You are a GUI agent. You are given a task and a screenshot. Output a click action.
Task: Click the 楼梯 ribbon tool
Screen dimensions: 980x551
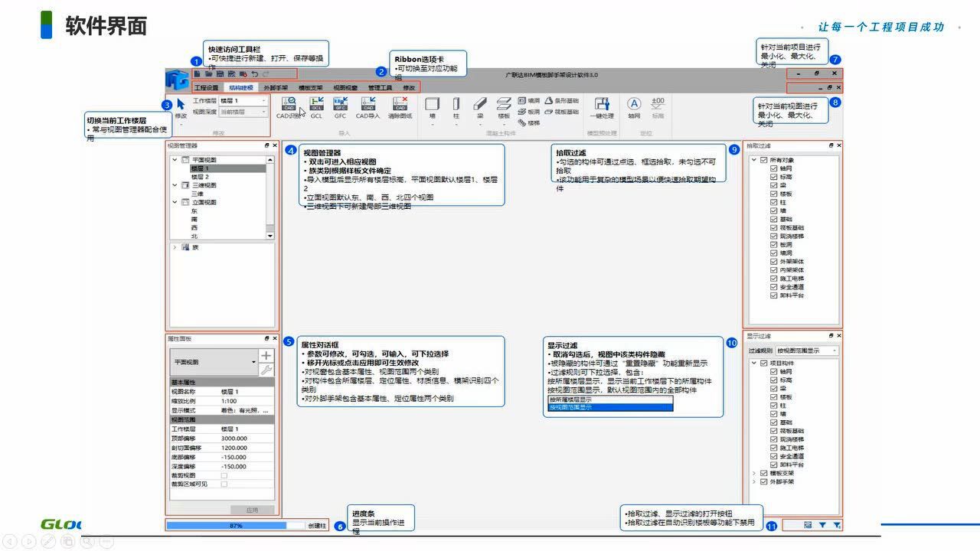pos(528,122)
